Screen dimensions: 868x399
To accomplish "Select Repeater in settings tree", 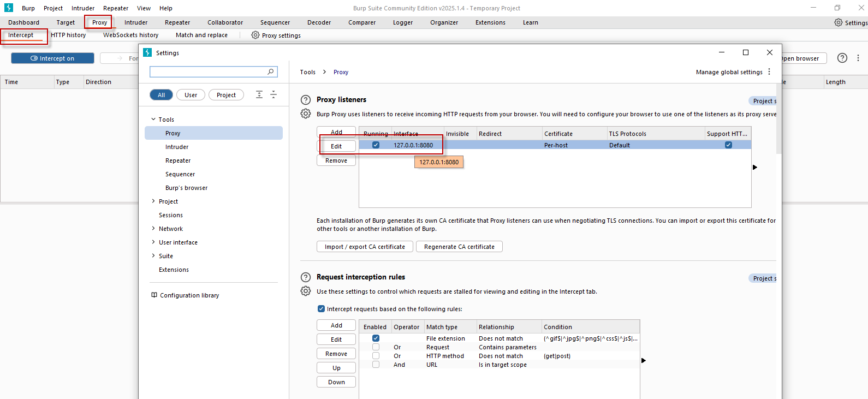I will (178, 160).
